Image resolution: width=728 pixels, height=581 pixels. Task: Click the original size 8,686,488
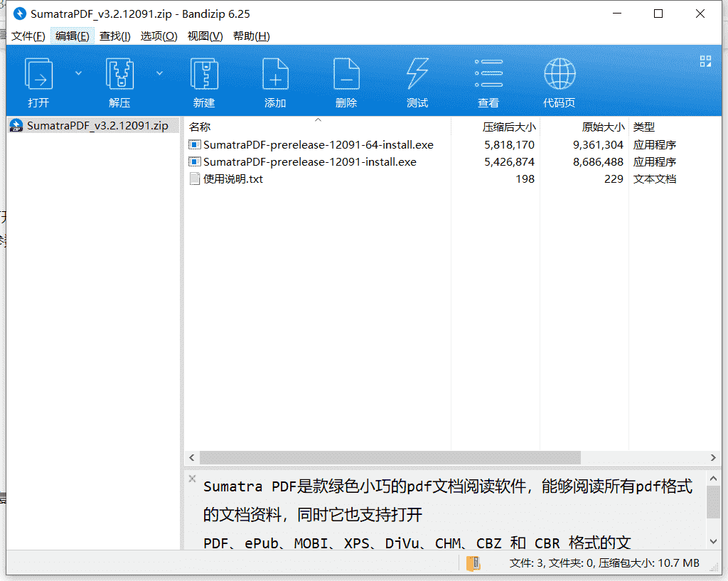click(x=598, y=161)
